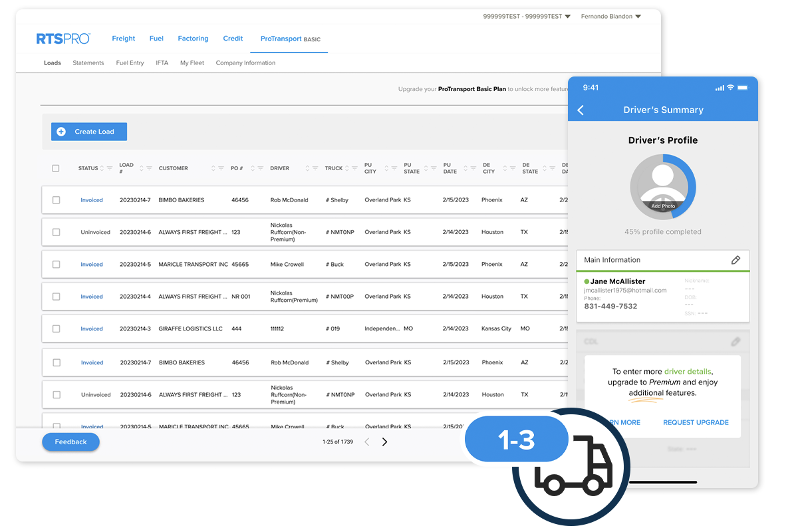The width and height of the screenshot is (798, 532).
Task: Open the Main Information edit pencil
Action: coord(735,260)
